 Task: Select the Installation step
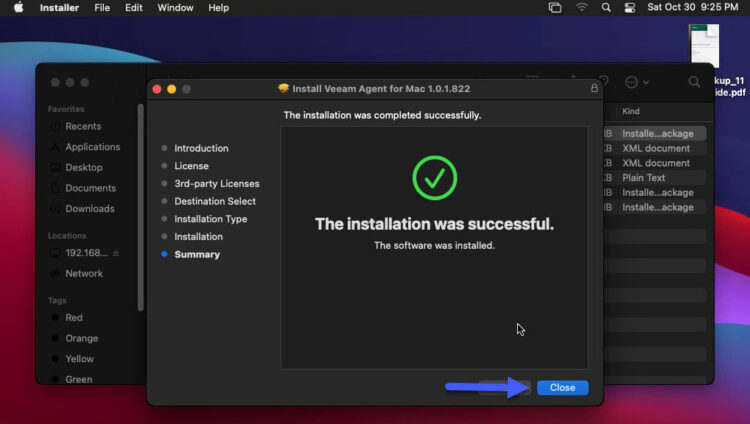[198, 237]
